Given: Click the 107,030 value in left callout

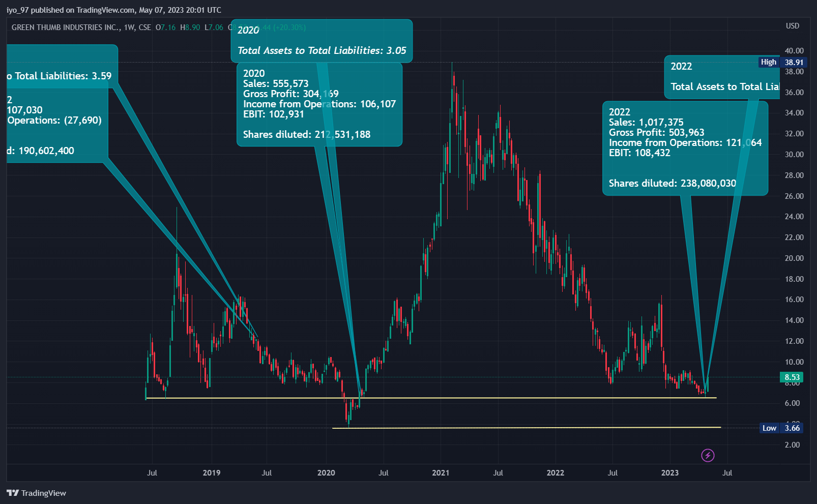Looking at the screenshot, I should (24, 110).
